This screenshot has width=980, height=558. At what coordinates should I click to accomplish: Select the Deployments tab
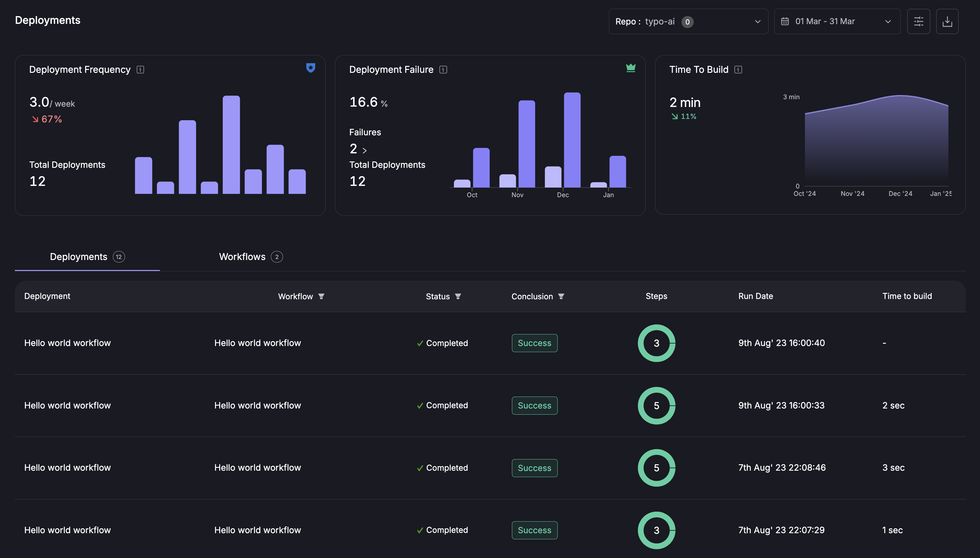click(x=86, y=257)
